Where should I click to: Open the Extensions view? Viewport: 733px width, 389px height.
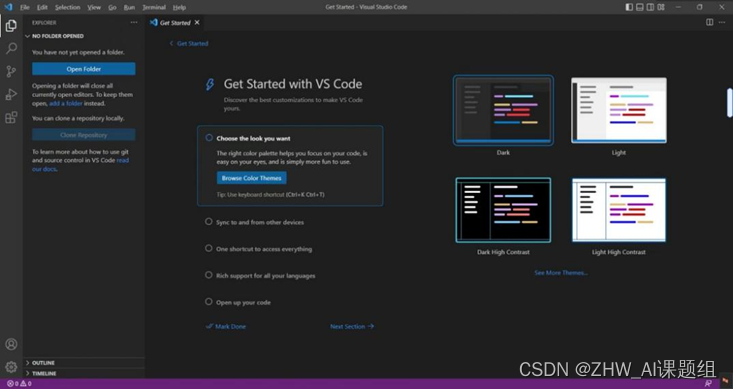point(11,117)
